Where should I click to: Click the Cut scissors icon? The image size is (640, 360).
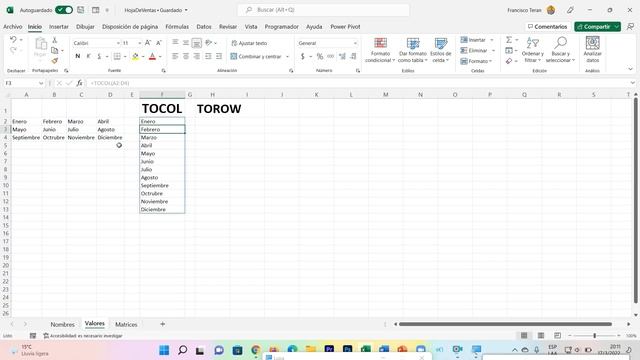[x=54, y=40]
